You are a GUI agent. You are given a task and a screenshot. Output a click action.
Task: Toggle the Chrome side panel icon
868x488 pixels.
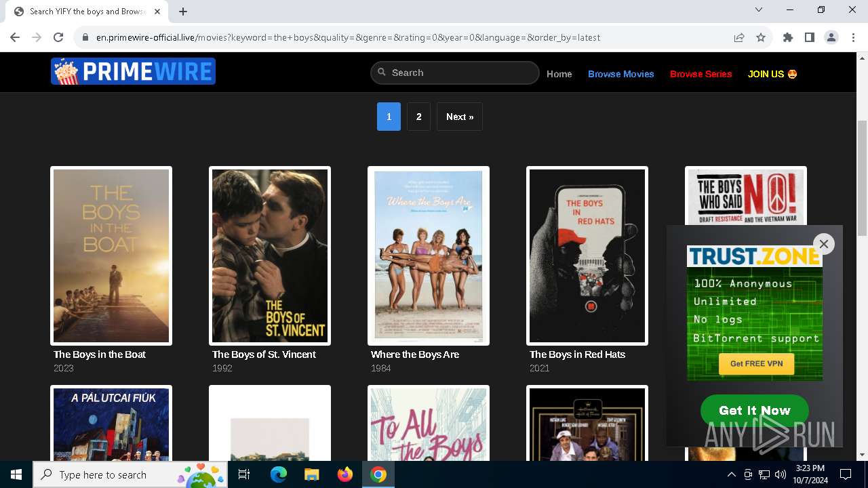click(810, 37)
